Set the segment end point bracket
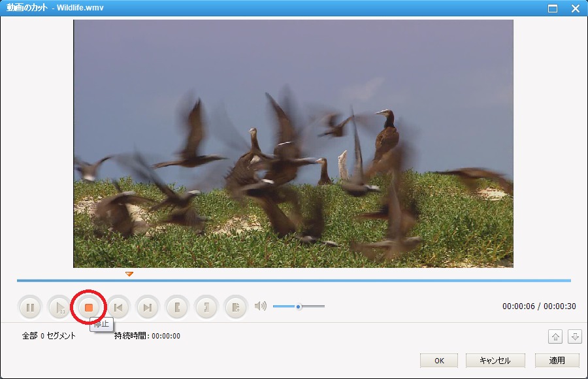Image resolution: width=588 pixels, height=379 pixels. [206, 308]
